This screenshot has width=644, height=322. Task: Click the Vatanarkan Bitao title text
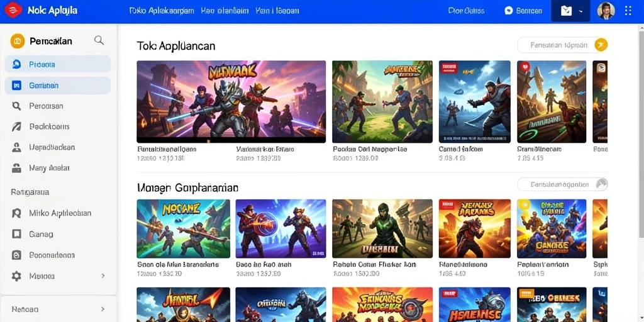tap(265, 149)
